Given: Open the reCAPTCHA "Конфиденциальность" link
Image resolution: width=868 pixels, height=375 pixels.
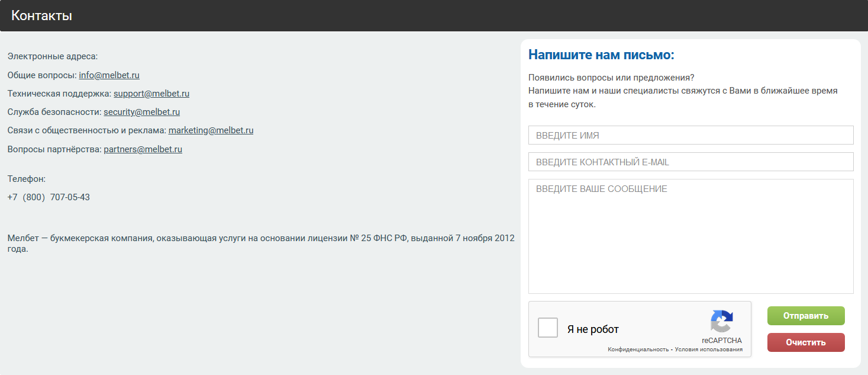Looking at the screenshot, I should (x=638, y=350).
